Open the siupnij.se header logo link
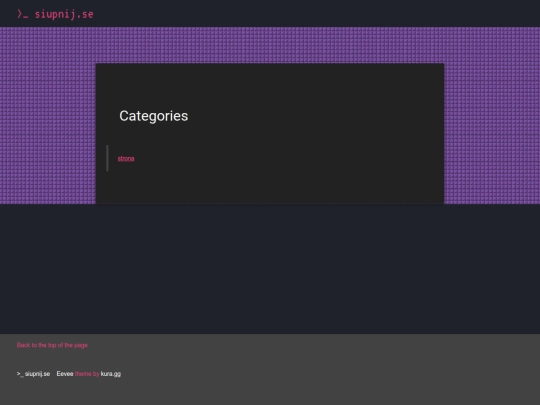The width and height of the screenshot is (540, 405). click(x=55, y=14)
